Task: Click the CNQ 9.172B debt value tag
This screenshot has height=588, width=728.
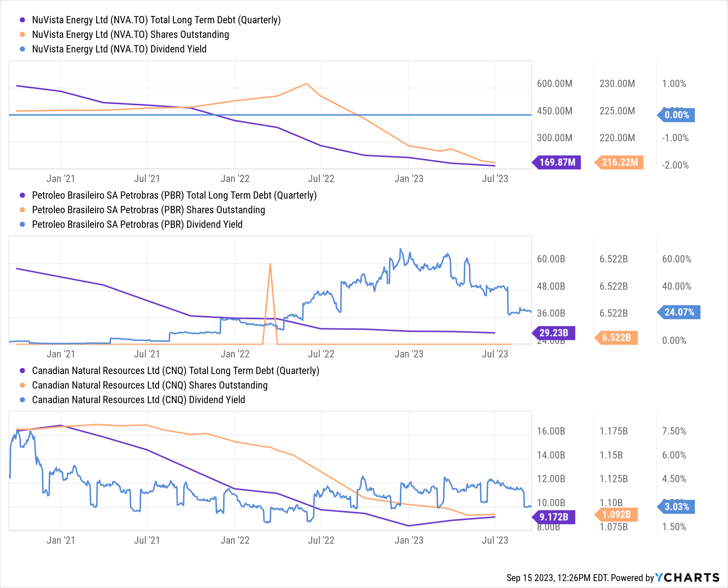Action: 554,517
